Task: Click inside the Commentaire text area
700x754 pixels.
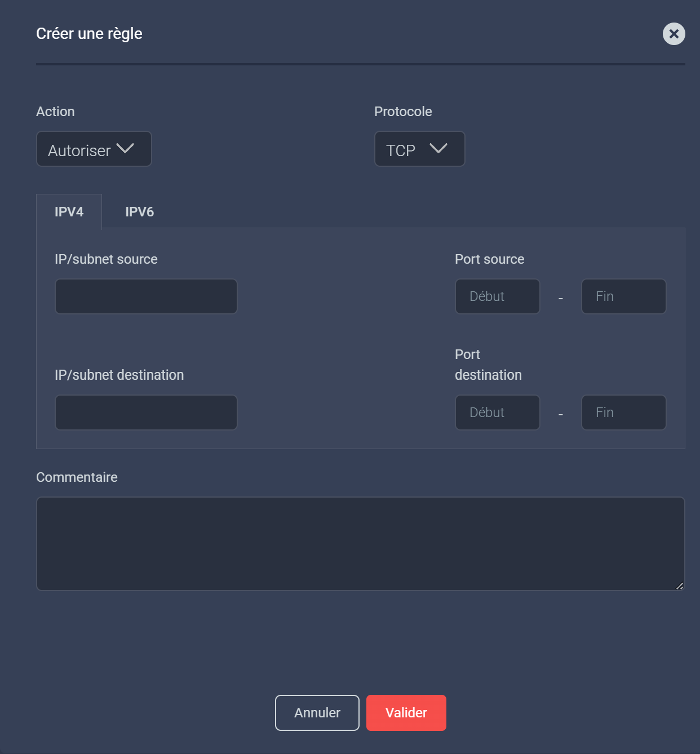Action: pyautogui.click(x=360, y=543)
